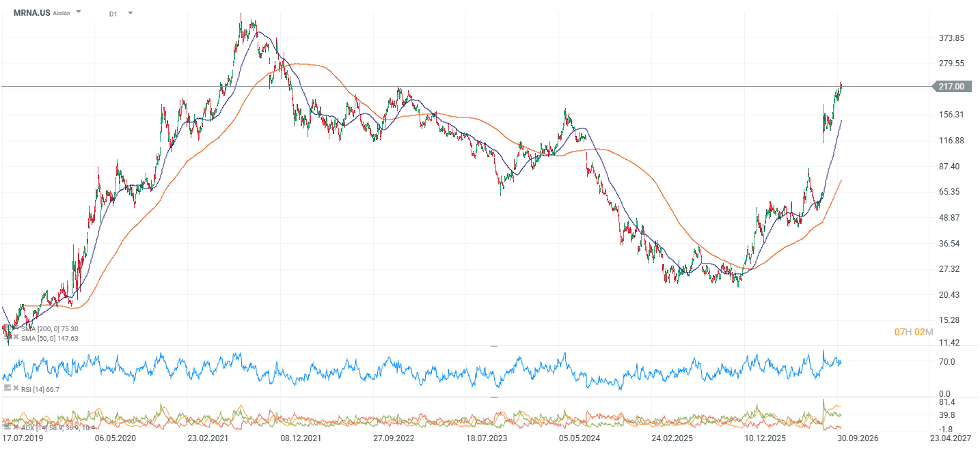Screen dimensions: 980x450
Task: Click the 08.12.2021 date label
Action: [x=301, y=438]
